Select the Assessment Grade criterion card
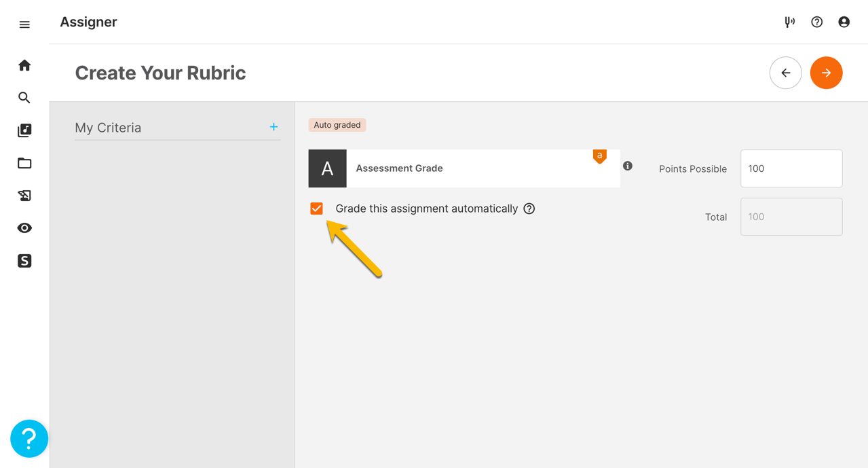This screenshot has height=468, width=868. click(x=464, y=168)
